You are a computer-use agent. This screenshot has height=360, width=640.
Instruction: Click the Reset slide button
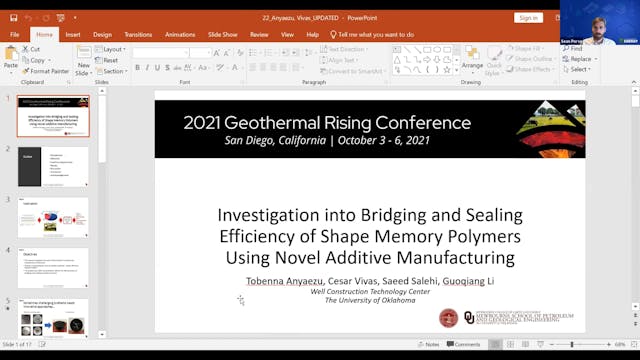pyautogui.click(x=107, y=60)
